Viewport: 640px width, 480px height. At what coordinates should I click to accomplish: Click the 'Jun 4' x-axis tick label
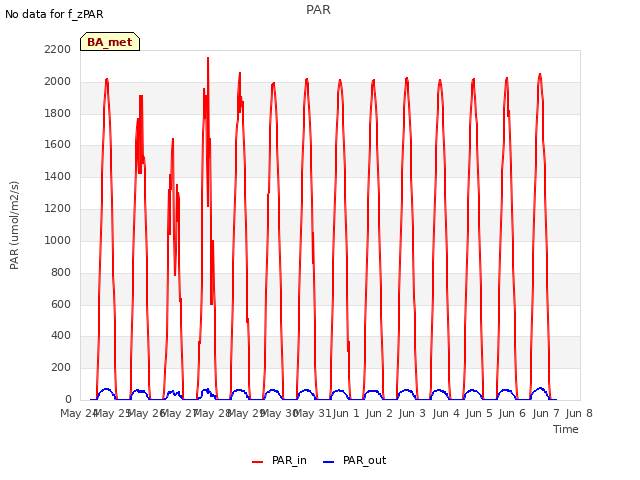click(x=446, y=413)
